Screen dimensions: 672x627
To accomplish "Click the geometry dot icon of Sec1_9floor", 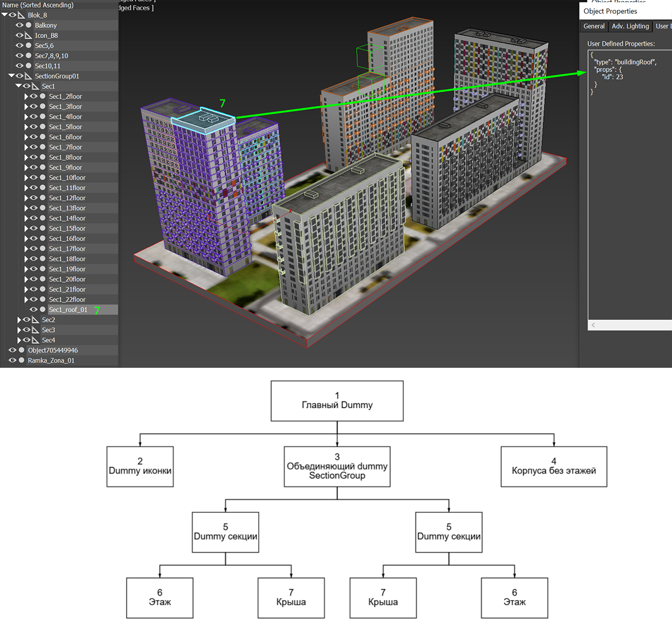I will (43, 167).
